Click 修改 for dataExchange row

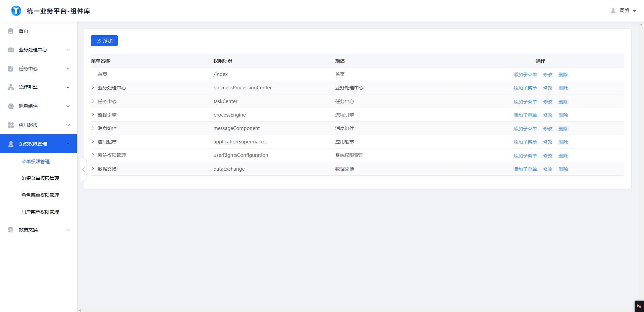coord(548,169)
